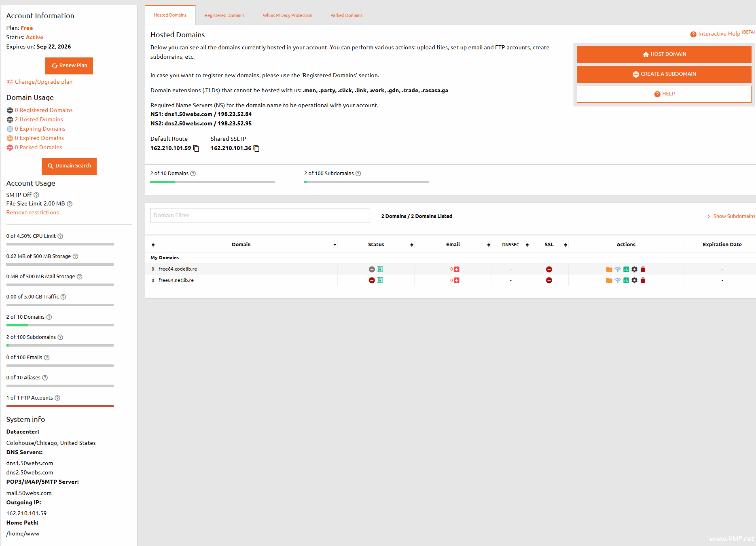Expand the Show Subdomains option

coord(731,216)
